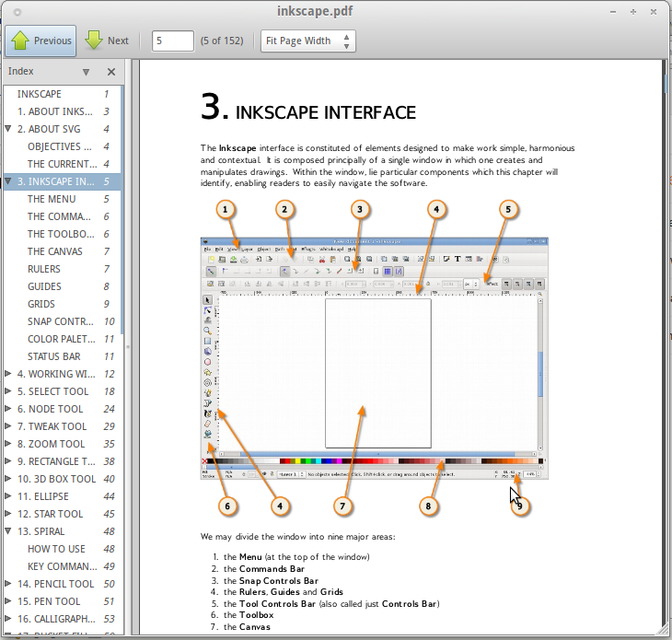The width and height of the screenshot is (672, 640).
Task: Expand the 16. CALLIGRAPH... section
Action: pos(8,619)
